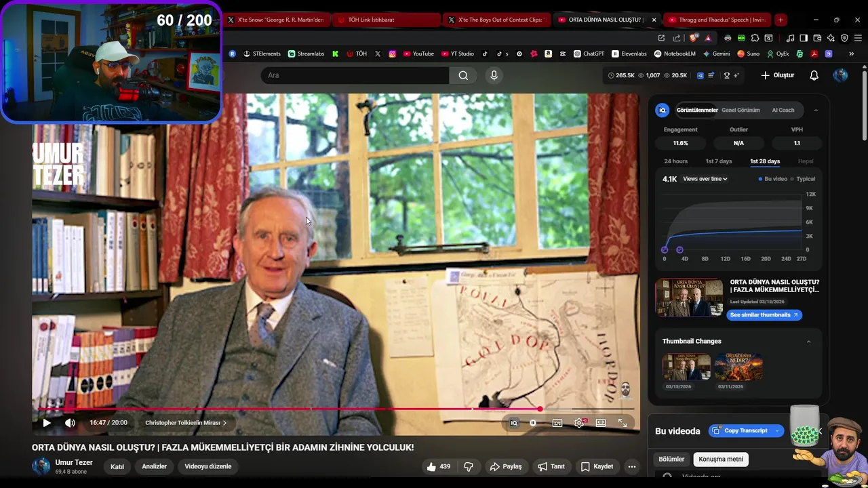Open chapter 'Christopher Tolkien'in Mirası'
Viewport: 868px width, 488px height.
coord(186,423)
